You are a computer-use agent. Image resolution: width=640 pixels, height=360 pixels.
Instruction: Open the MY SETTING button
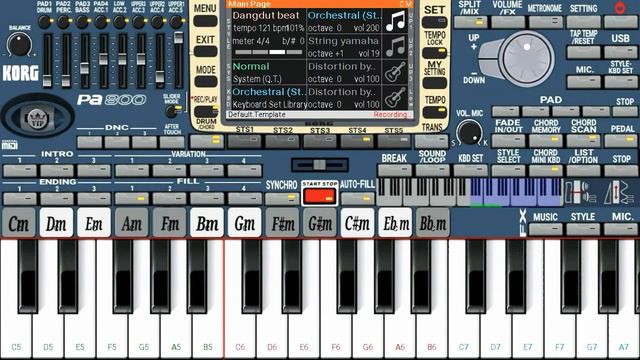click(434, 83)
